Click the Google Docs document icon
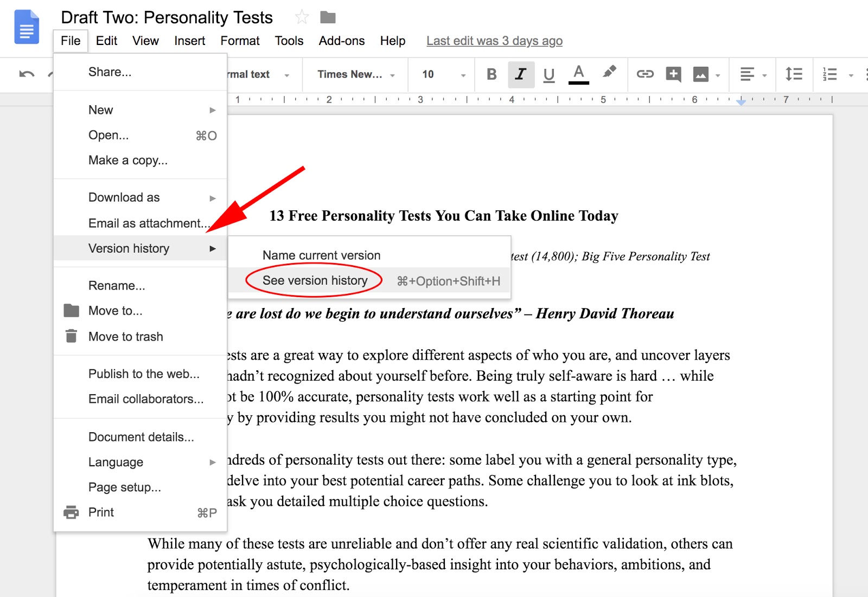The width and height of the screenshot is (868, 597). point(25,27)
